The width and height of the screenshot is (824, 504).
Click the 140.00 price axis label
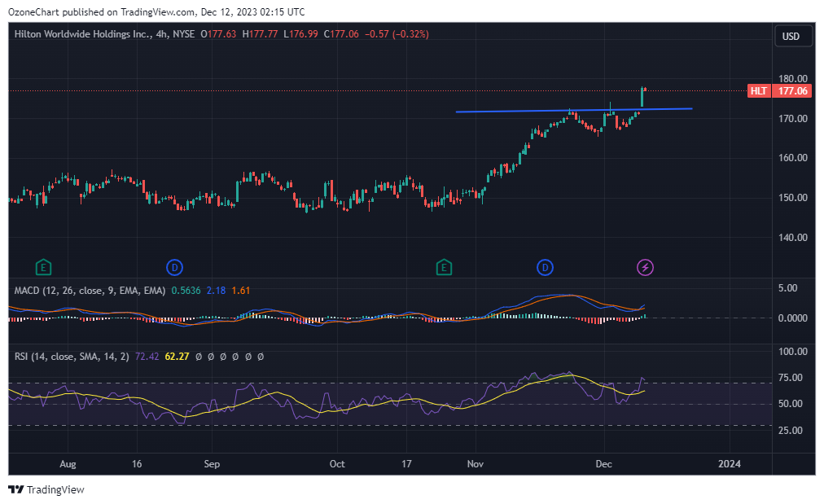pos(793,238)
